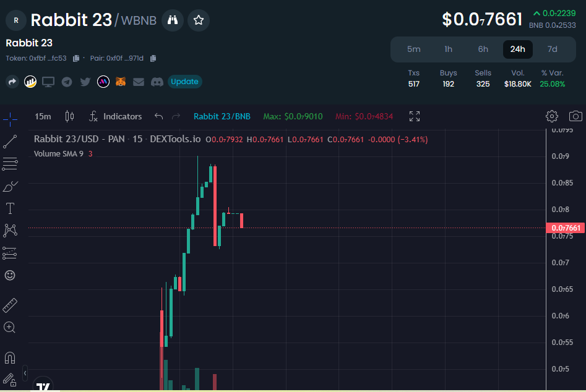This screenshot has height=392, width=586.
Task: Redo chart action
Action: 176,116
